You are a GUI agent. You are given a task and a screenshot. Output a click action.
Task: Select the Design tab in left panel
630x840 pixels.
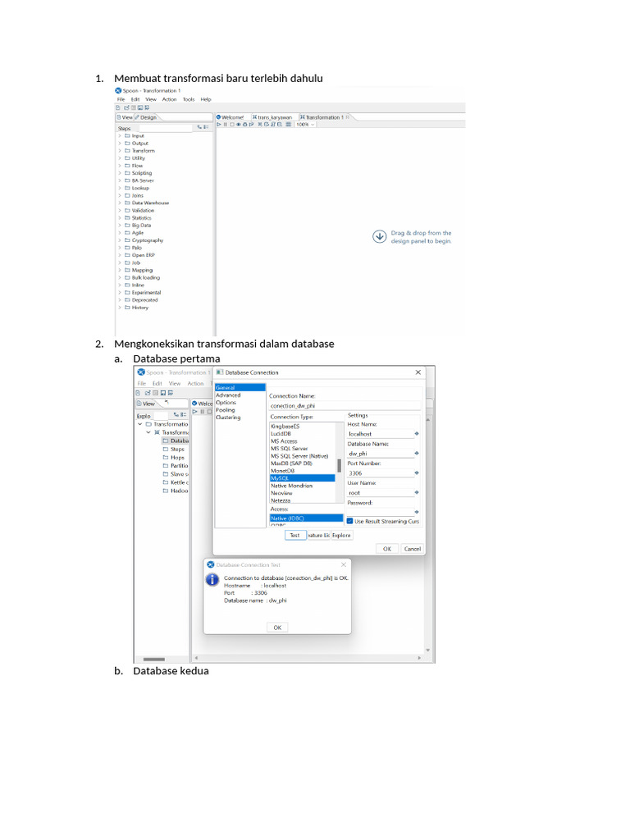(x=146, y=117)
